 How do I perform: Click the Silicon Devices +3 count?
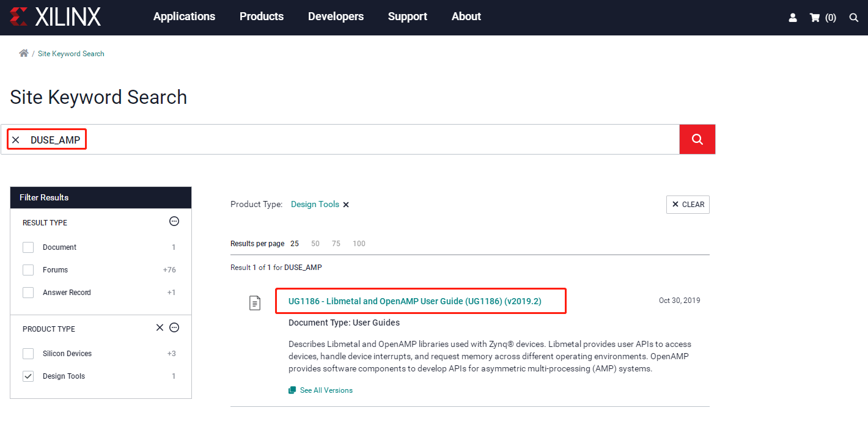(x=171, y=354)
